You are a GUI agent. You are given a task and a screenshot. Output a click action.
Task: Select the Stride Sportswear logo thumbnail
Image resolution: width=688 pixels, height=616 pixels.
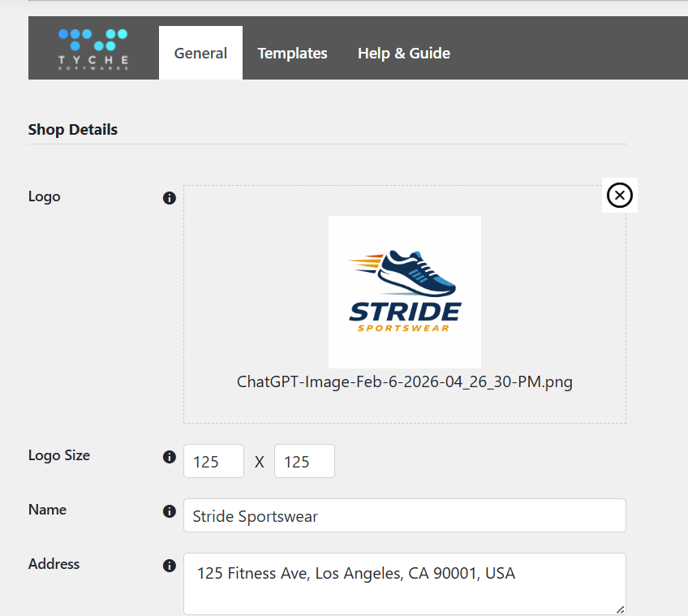point(404,292)
